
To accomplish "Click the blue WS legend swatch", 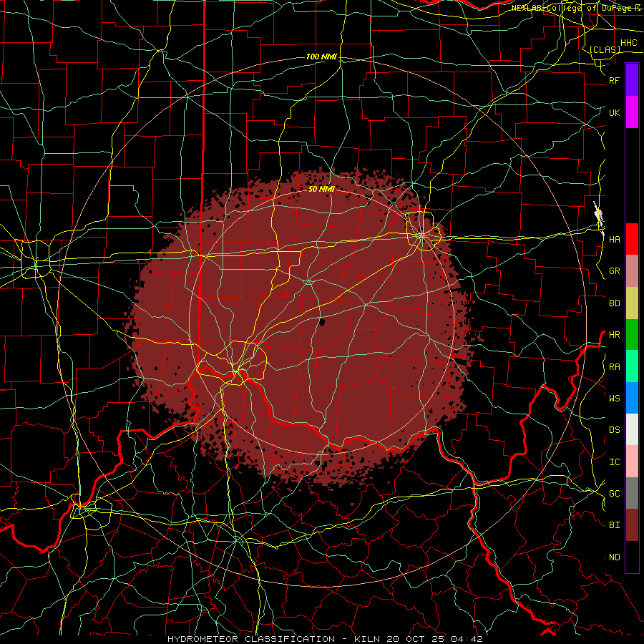I will pos(632,398).
